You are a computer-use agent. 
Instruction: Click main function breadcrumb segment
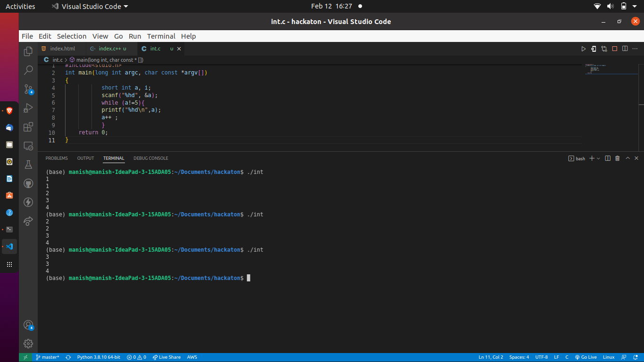(107, 60)
